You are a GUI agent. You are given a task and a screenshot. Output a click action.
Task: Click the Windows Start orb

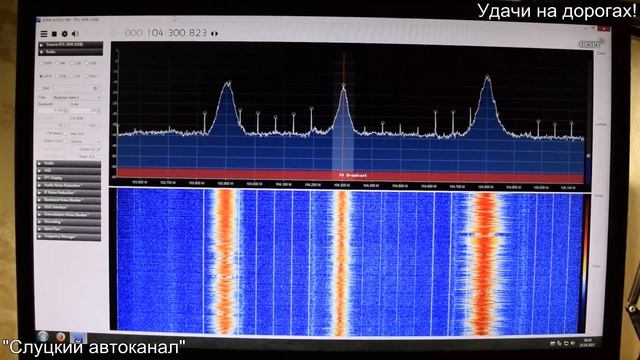click(43, 336)
